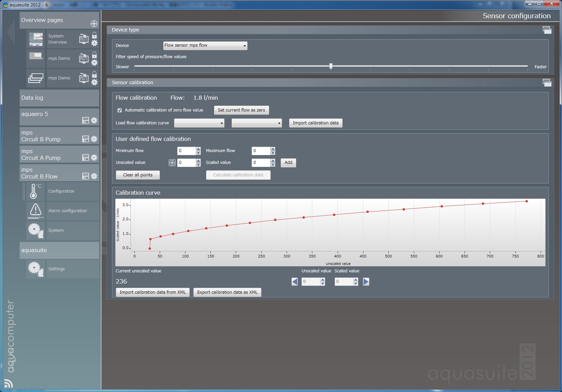Image resolution: width=562 pixels, height=392 pixels.
Task: Click the plus icon beside Unscaled value field
Action: (x=172, y=163)
